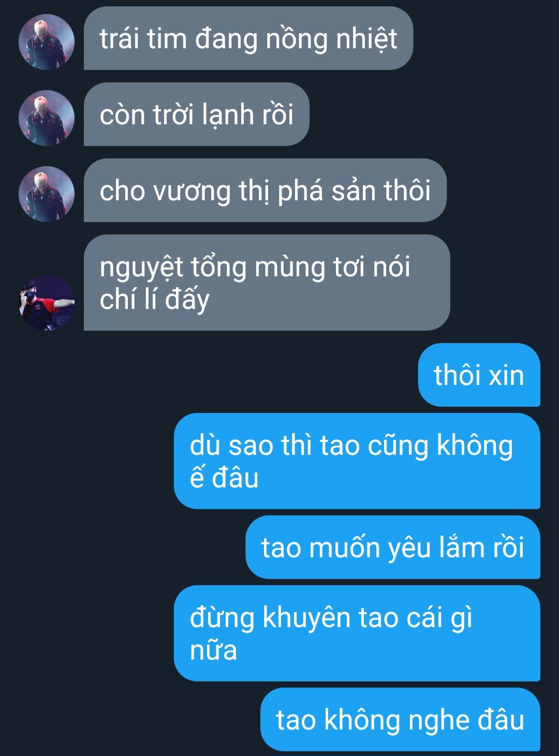Select the 'cho vương thị phá sản thôi' bubble
Image resolution: width=559 pixels, height=756 pixels.
tap(265, 190)
